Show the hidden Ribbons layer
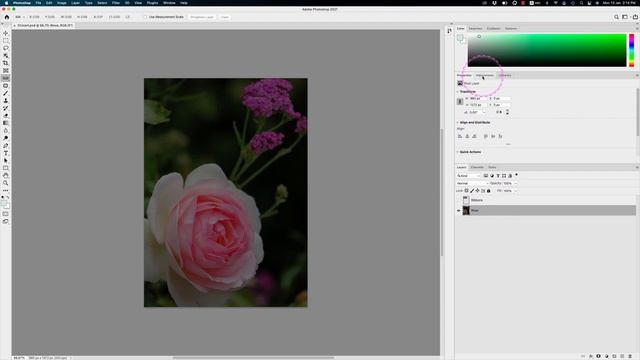Viewport: 640px width, 360px height. pyautogui.click(x=458, y=200)
